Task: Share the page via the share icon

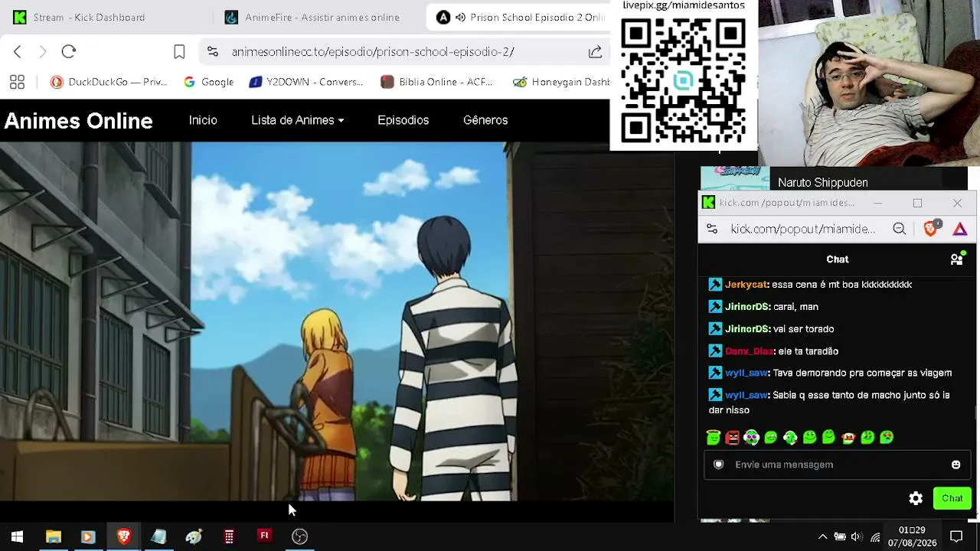Action: pos(595,51)
